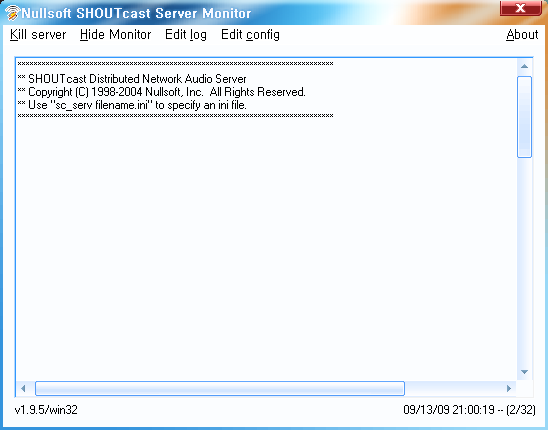
Task: Open the Edit config menu
Action: click(x=250, y=35)
